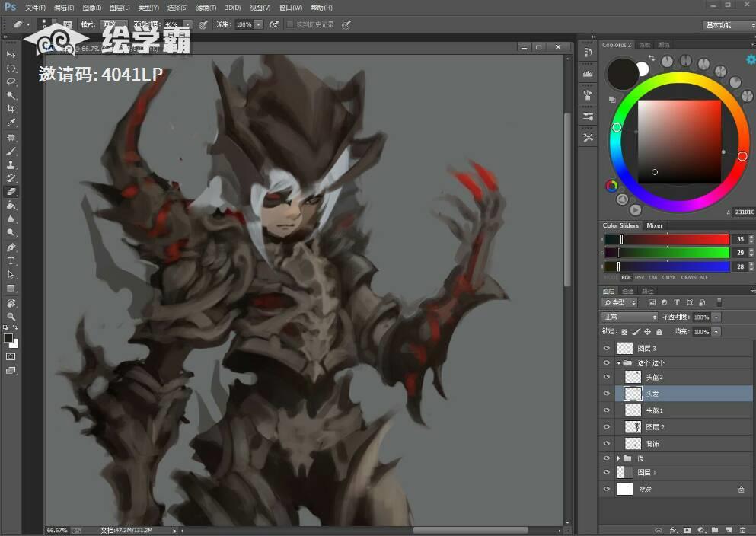Select the Zoom magnifier tool
Screen dimensions: 756x536
11,317
